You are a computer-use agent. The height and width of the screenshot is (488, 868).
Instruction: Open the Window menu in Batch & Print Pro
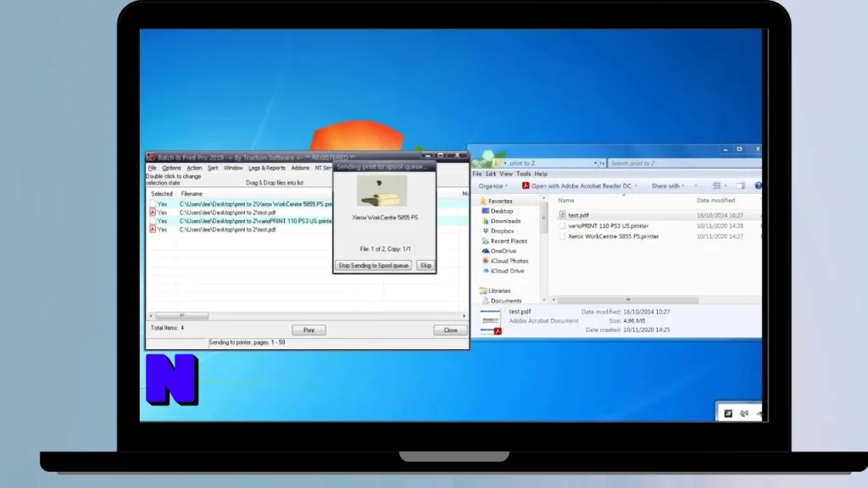point(233,168)
